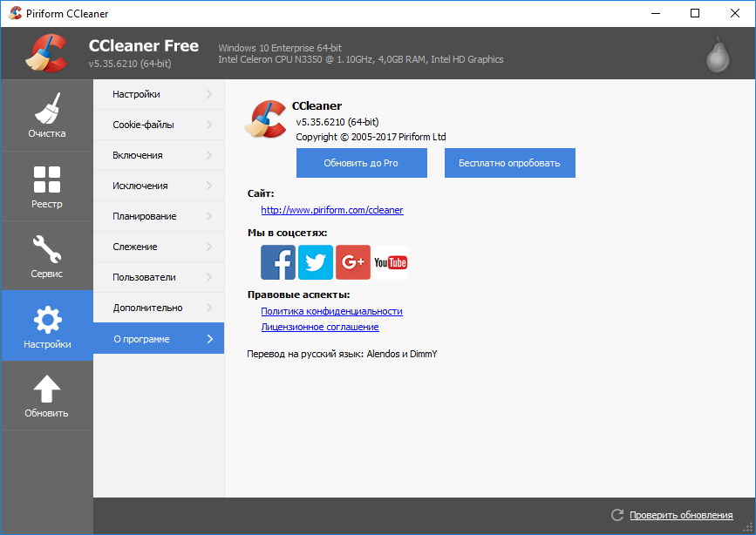
Task: Click the translators line Alendos и DimmY
Action: click(342, 354)
